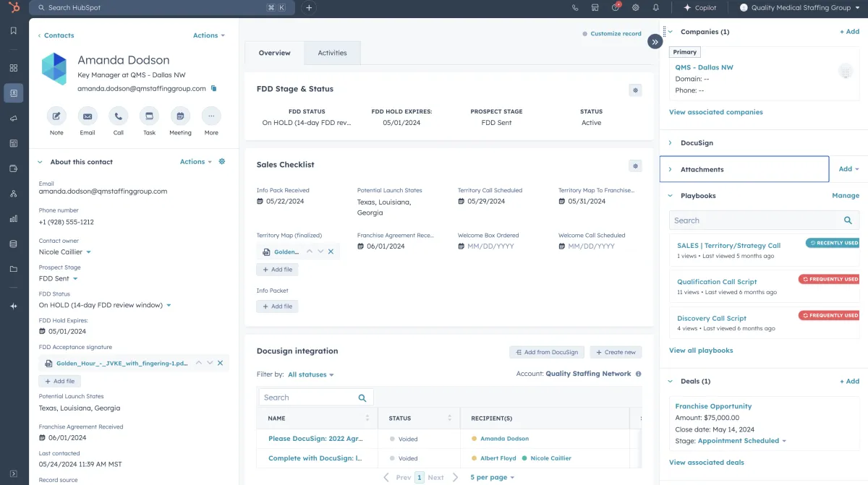The height and width of the screenshot is (485, 868).
Task: Open the Copilot menu item
Action: pyautogui.click(x=700, y=8)
